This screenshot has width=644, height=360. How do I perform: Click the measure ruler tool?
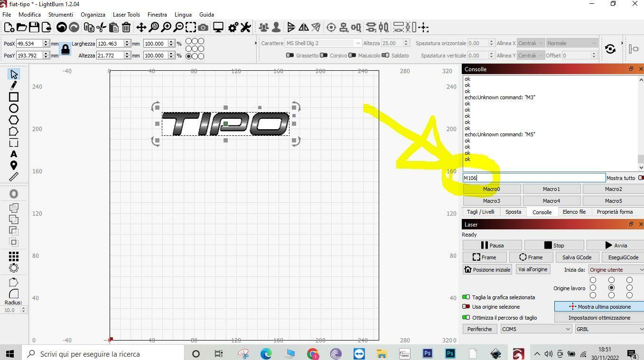tap(14, 177)
